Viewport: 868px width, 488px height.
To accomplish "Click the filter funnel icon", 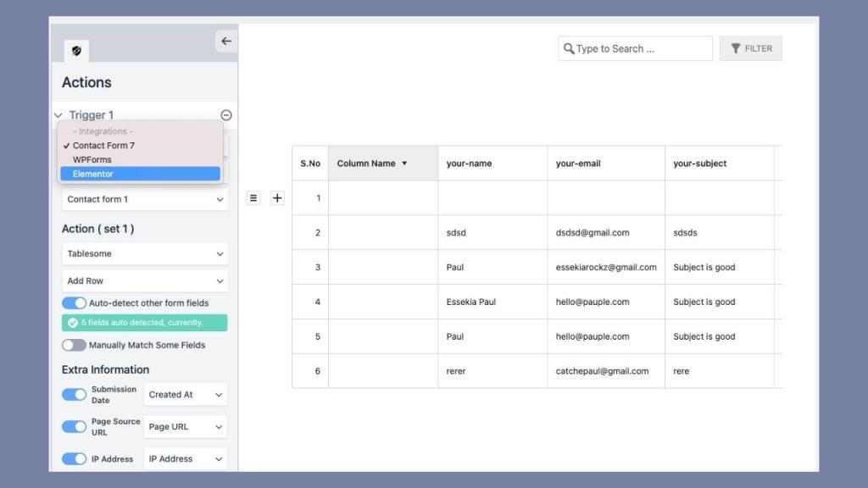I will (x=735, y=48).
